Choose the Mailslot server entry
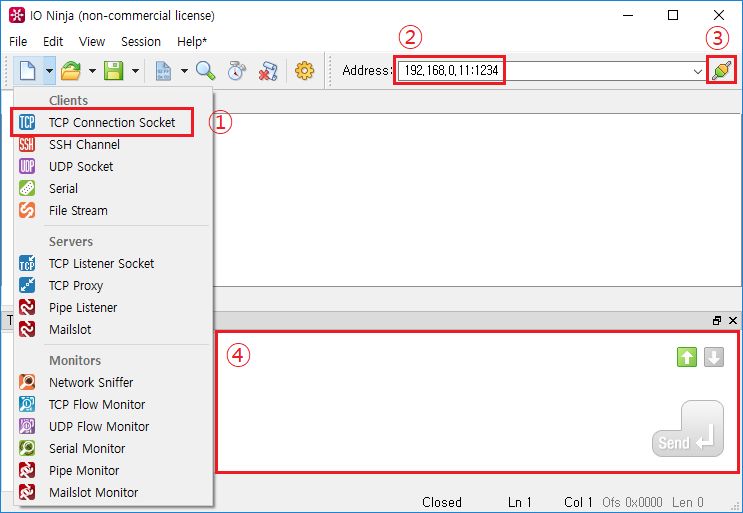 point(112,329)
